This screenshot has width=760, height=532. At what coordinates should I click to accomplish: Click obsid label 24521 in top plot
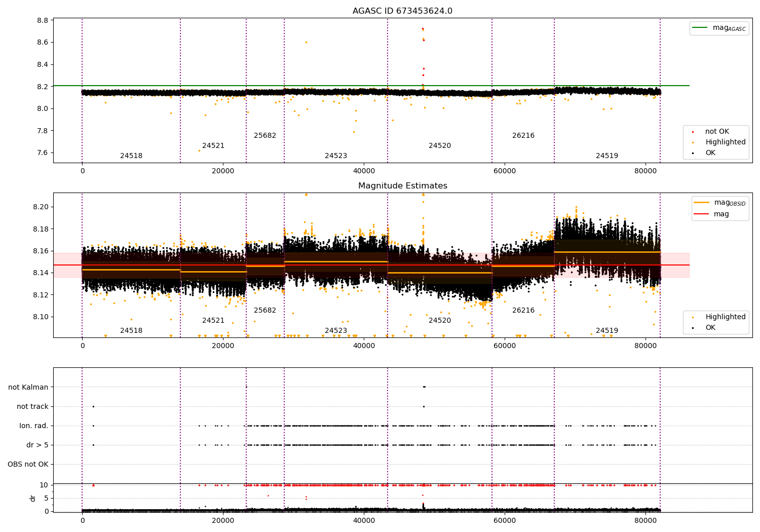213,146
